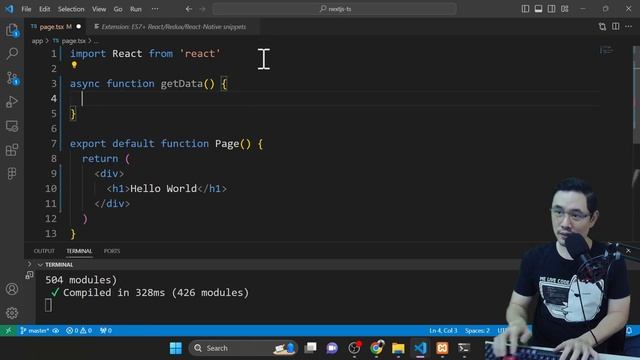The image size is (640, 360).
Task: Toggle the eye icon next to master branch
Action: [56, 330]
